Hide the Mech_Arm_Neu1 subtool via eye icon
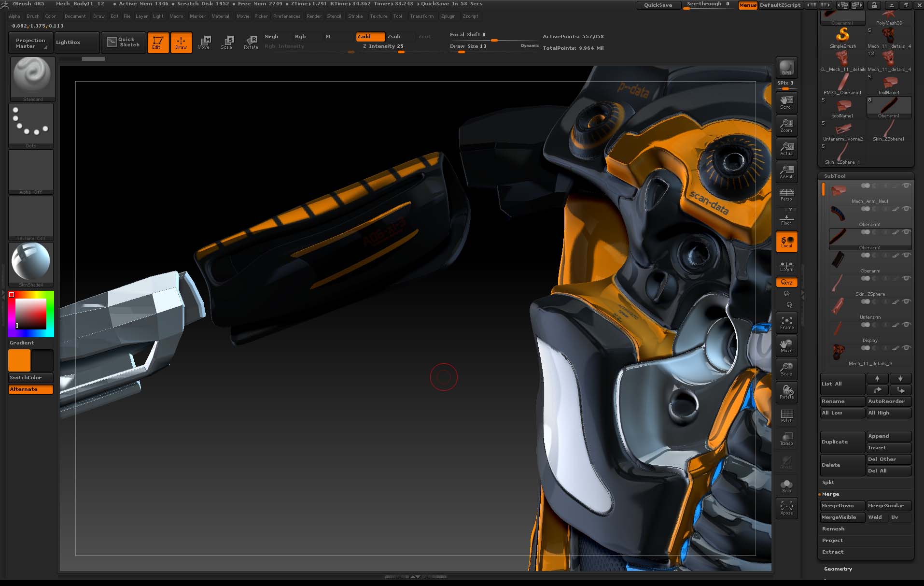The image size is (924, 586). [906, 186]
